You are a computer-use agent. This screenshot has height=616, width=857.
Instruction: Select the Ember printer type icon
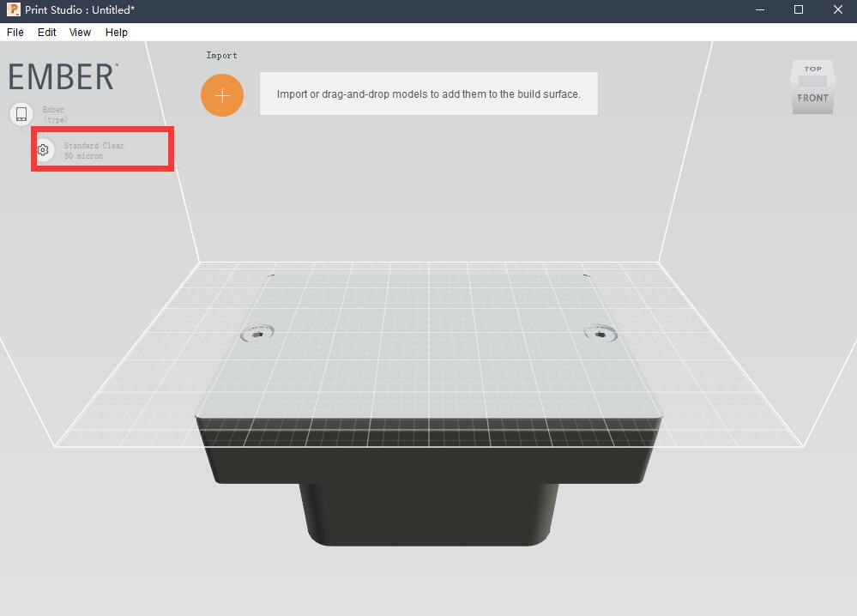21,113
